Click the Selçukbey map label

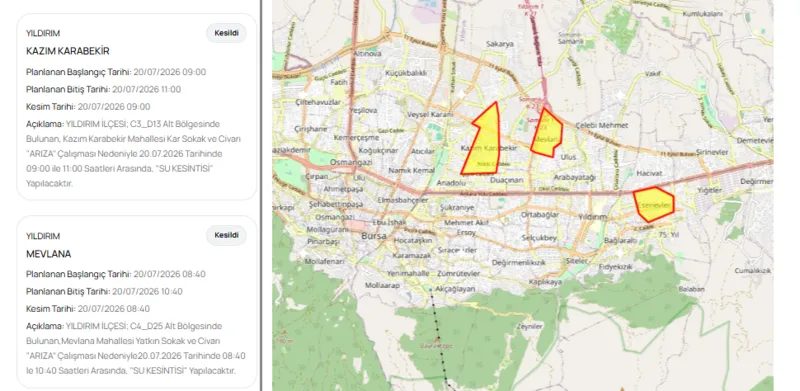click(x=539, y=238)
